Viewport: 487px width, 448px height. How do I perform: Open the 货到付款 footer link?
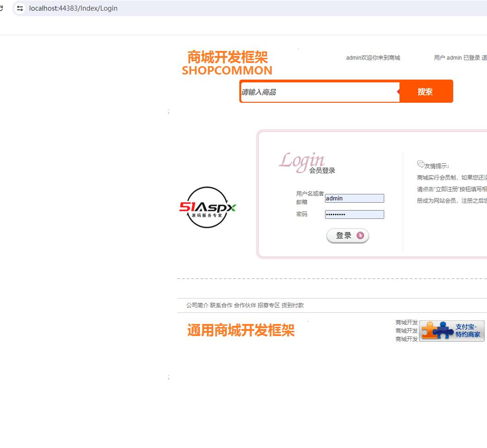coord(293,305)
